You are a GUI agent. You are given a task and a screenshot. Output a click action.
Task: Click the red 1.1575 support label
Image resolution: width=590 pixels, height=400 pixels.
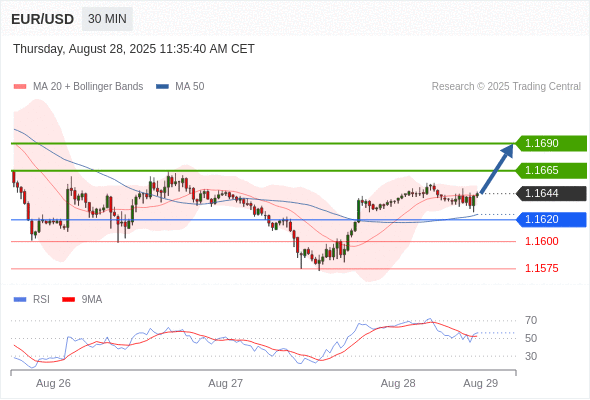click(541, 268)
